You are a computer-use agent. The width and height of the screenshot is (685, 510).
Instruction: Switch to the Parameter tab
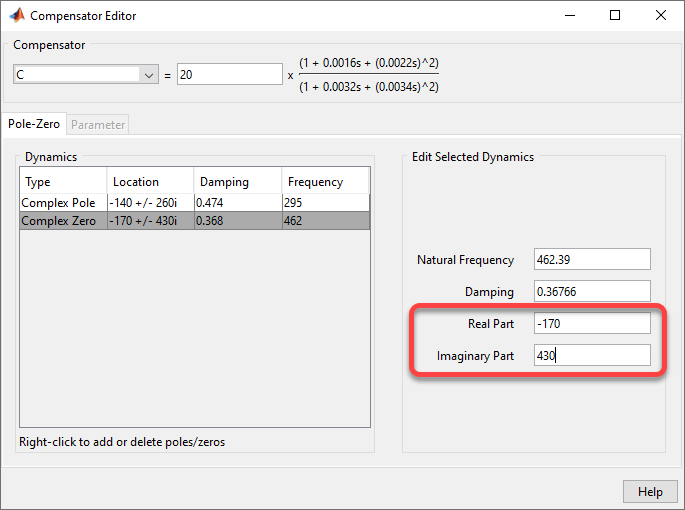tap(98, 125)
